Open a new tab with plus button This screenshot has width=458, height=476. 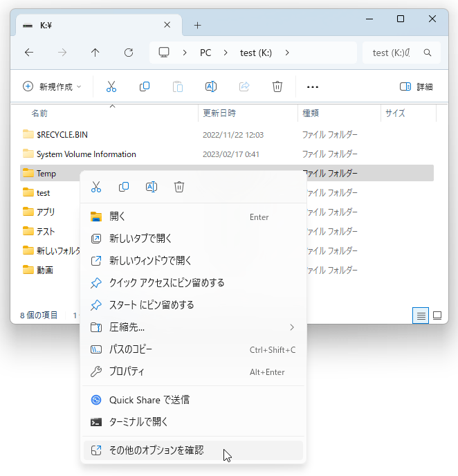pos(197,26)
